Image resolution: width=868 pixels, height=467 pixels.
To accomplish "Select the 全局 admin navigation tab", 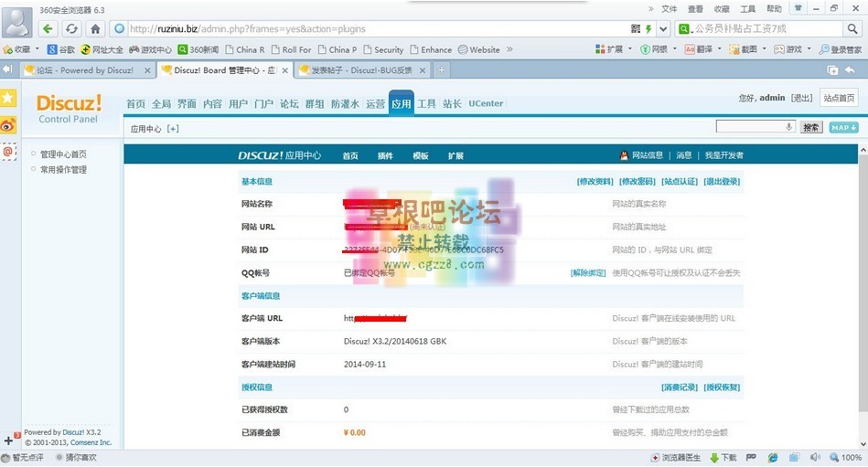I will coord(161,104).
